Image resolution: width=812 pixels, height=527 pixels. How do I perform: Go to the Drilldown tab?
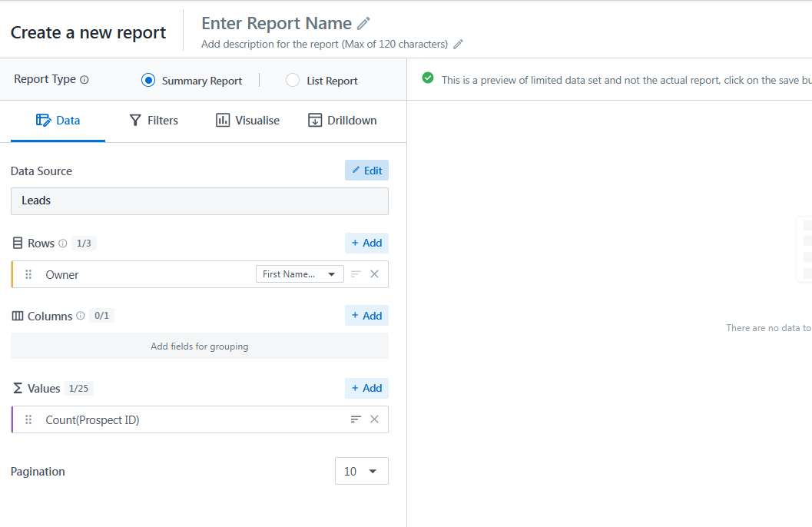(x=342, y=121)
